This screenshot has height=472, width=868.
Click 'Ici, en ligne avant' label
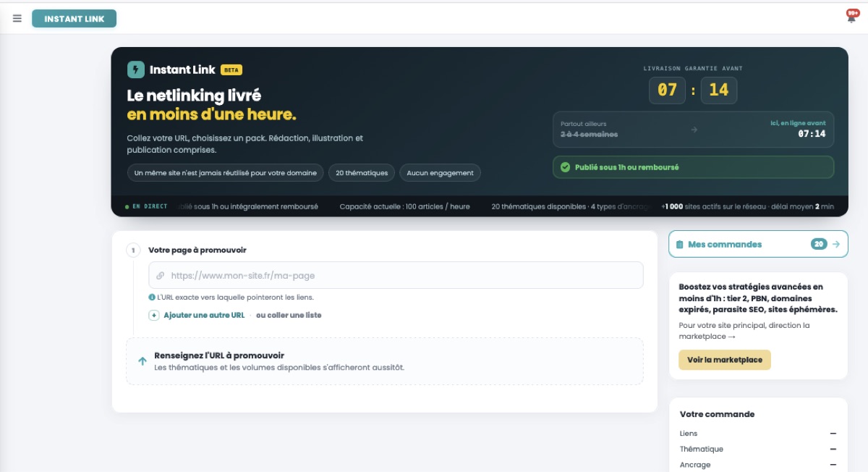click(x=798, y=123)
